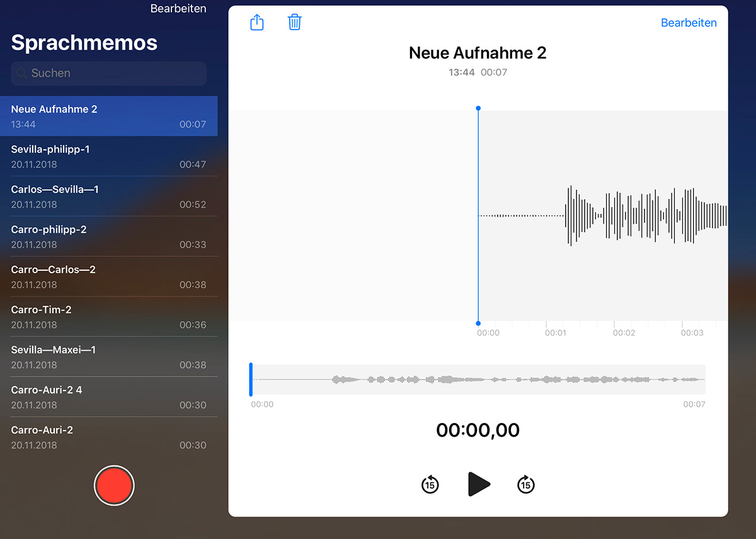Focus the Suchen search field
The image size is (756, 539).
[108, 73]
